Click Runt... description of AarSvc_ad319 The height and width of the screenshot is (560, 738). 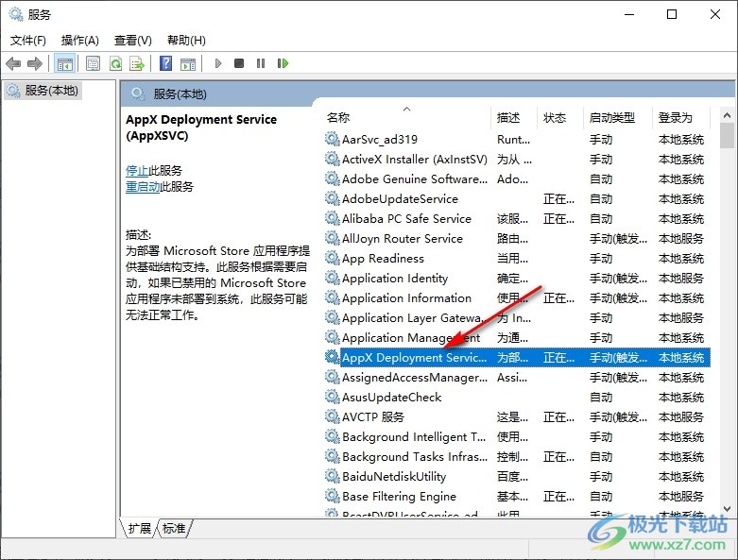513,140
